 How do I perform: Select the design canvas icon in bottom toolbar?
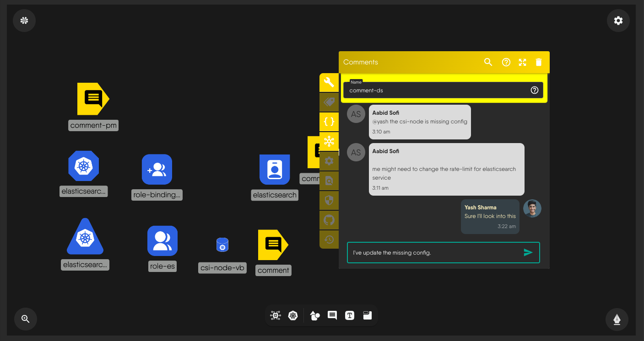point(275,315)
